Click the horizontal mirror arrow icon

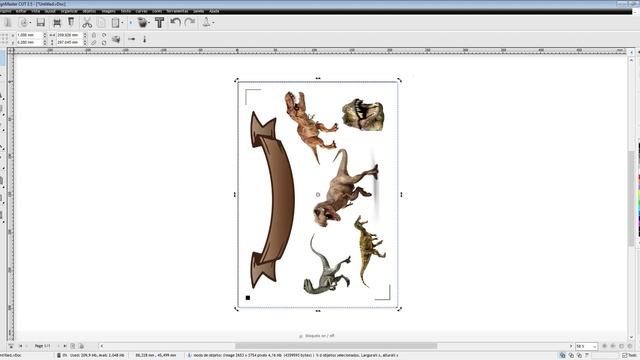pos(131,39)
